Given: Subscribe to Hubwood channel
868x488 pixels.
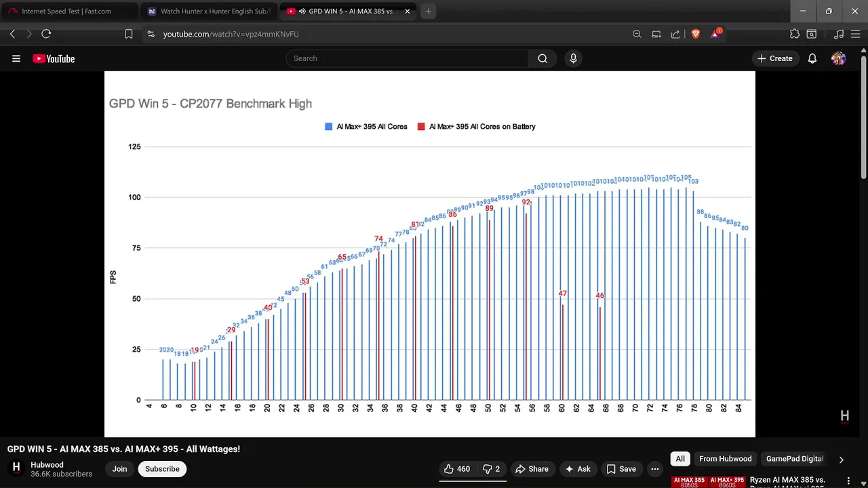Looking at the screenshot, I should pyautogui.click(x=162, y=469).
